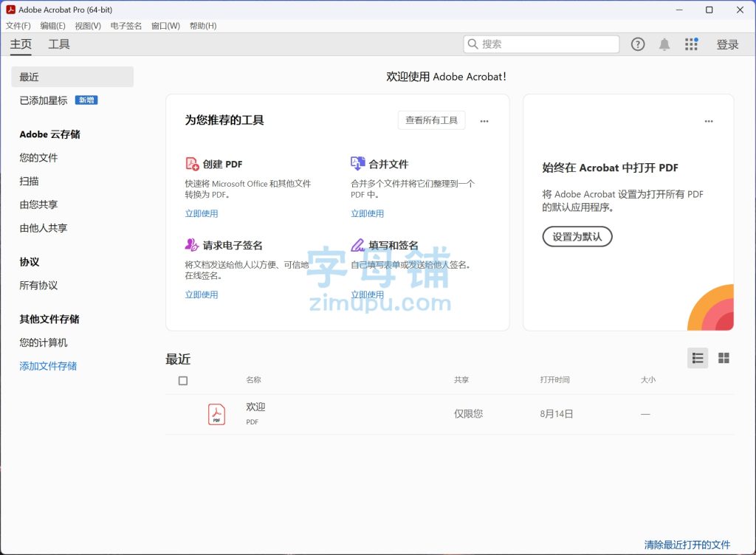Open the 文件(F) menu
Viewport: 756px width, 555px height.
point(18,26)
